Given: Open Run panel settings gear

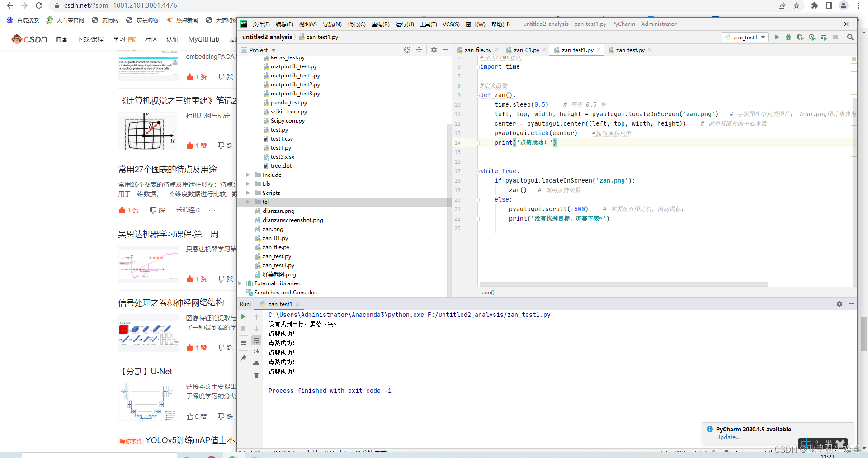Looking at the screenshot, I should click(840, 304).
